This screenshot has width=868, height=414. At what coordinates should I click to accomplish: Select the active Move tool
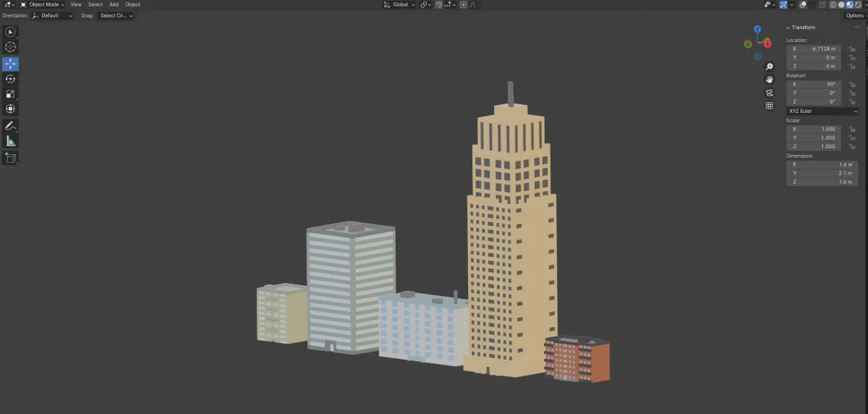coord(10,64)
